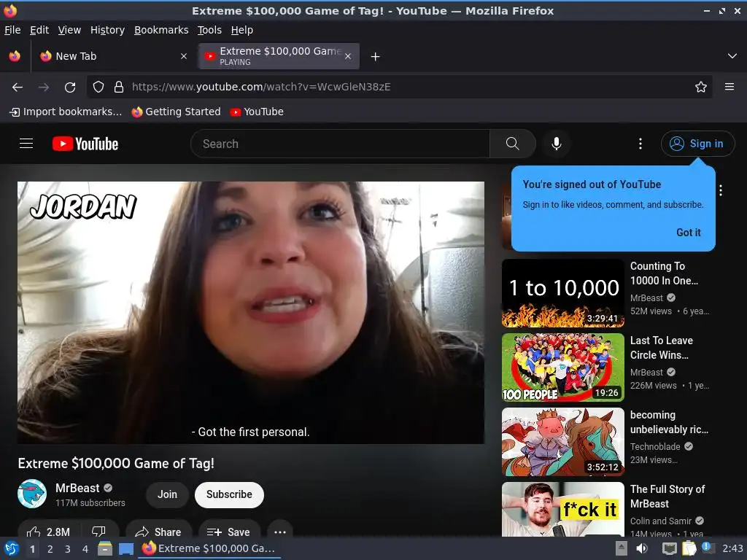Screen dimensions: 747x560
Task: Open the Firefox application menu
Action: 729,87
